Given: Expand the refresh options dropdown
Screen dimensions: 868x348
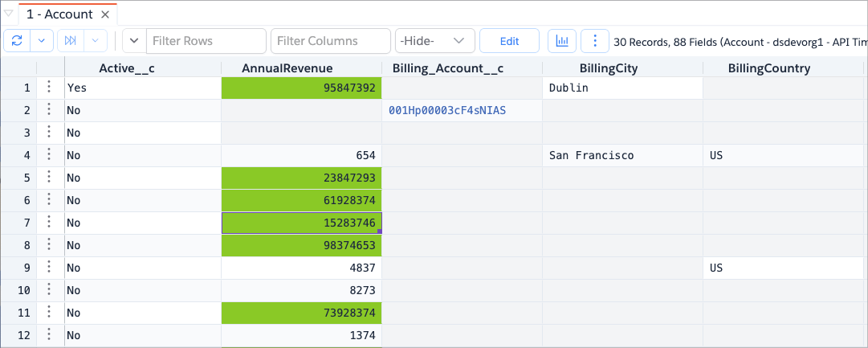Looking at the screenshot, I should [43, 41].
